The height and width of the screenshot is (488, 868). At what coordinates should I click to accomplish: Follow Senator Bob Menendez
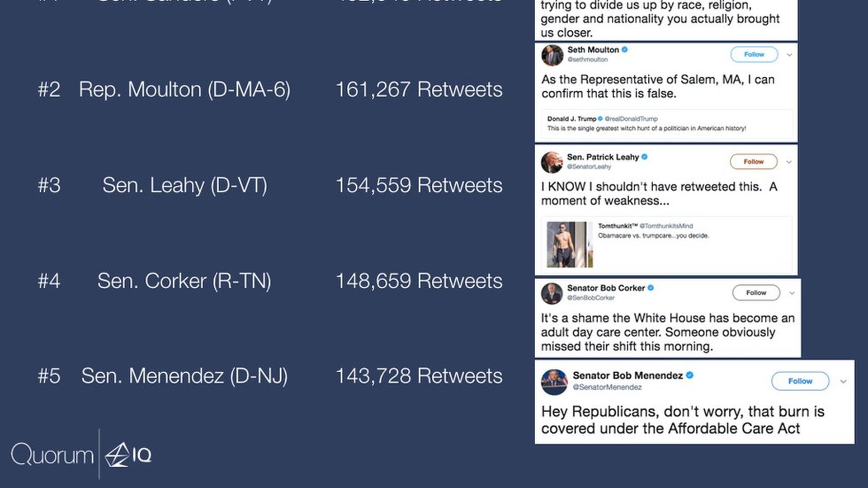click(800, 381)
